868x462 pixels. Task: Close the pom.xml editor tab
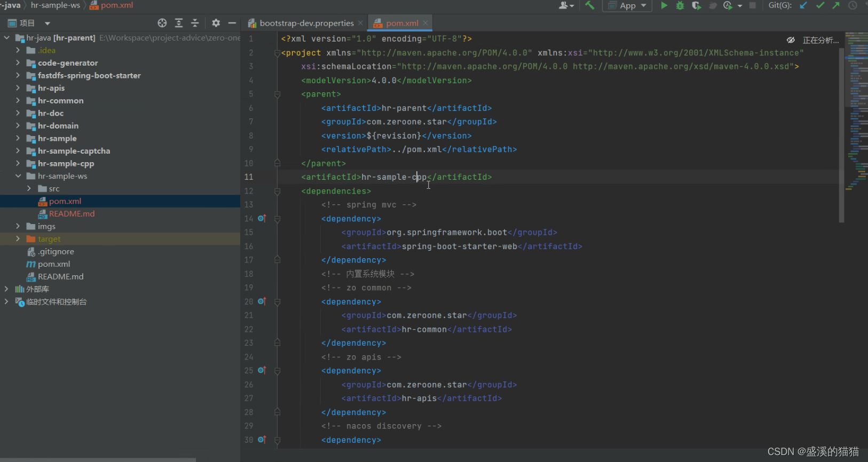click(x=425, y=23)
